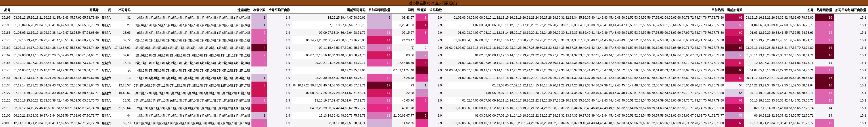This screenshot has height=127, width=868.
Task: Click 温码 cell 03,20,41,53
Action: [x=406, y=25]
